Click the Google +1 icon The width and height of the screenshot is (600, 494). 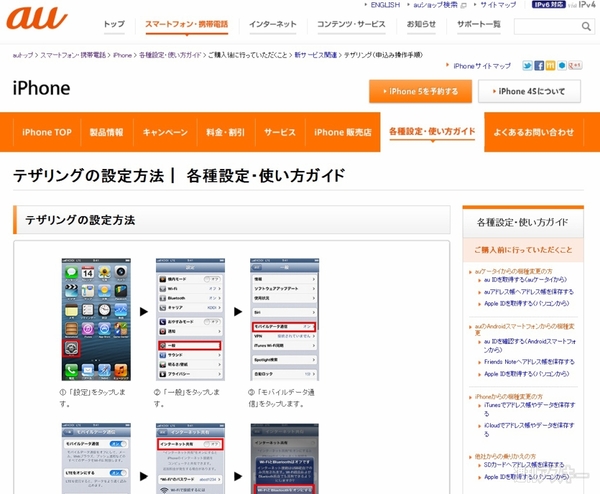point(575,66)
